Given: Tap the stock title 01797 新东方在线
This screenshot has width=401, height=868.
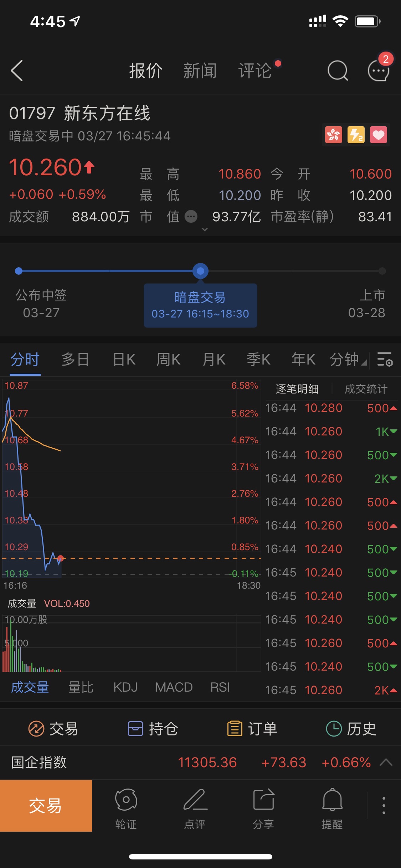Looking at the screenshot, I should (x=80, y=113).
